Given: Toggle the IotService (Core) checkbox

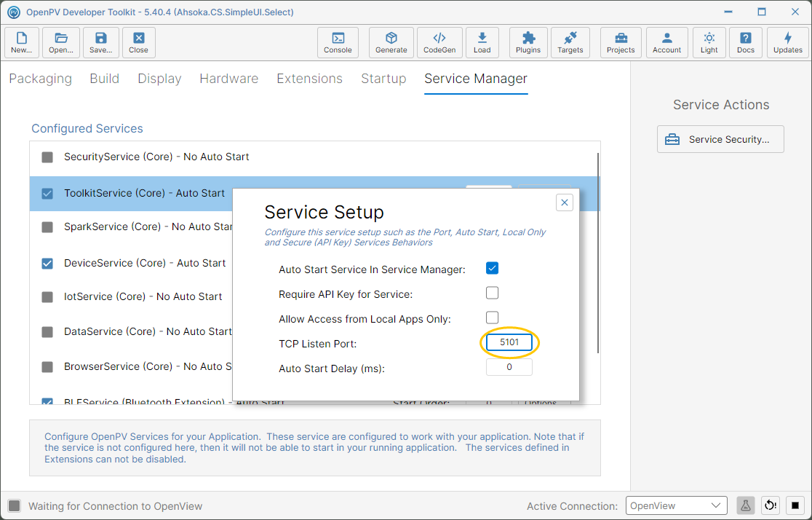Looking at the screenshot, I should (x=47, y=297).
